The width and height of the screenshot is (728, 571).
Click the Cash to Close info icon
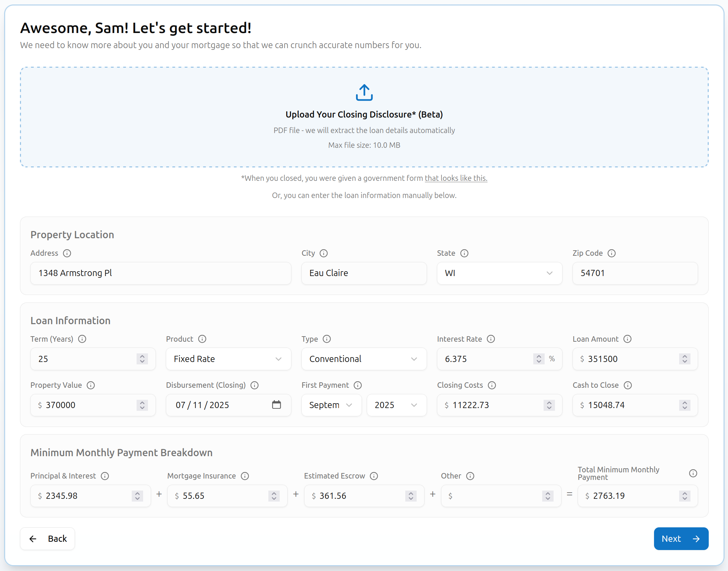628,385
